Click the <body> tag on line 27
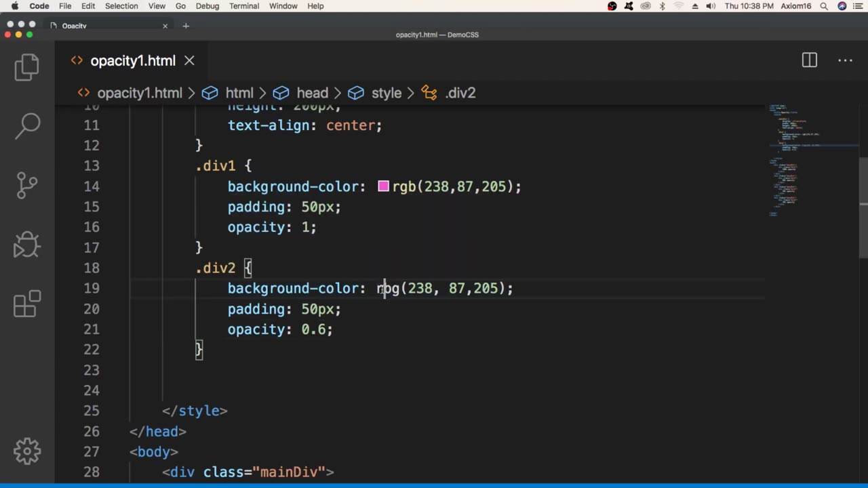868x488 pixels. (x=154, y=451)
